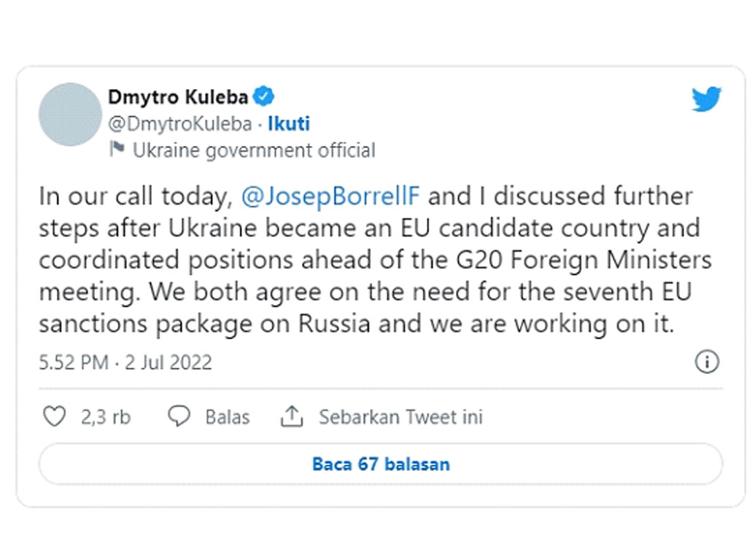This screenshot has height=560, width=747.
Task: Follow the account via Ikuti
Action: 289,124
